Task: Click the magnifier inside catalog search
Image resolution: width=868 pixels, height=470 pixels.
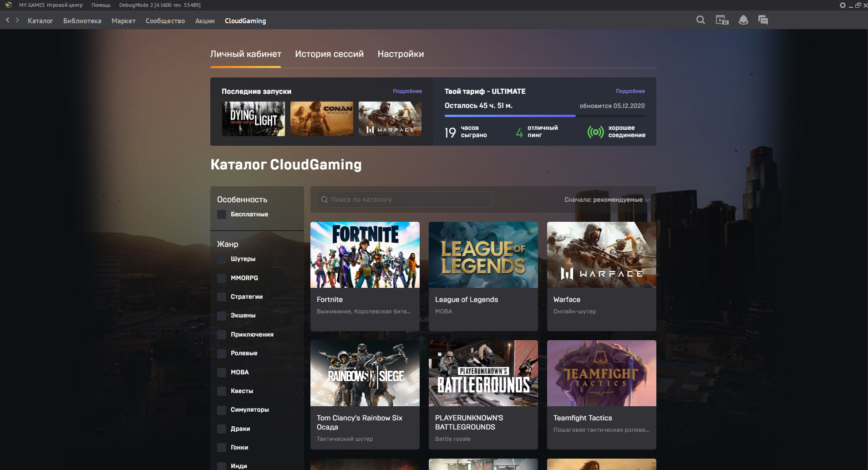Action: coord(325,199)
